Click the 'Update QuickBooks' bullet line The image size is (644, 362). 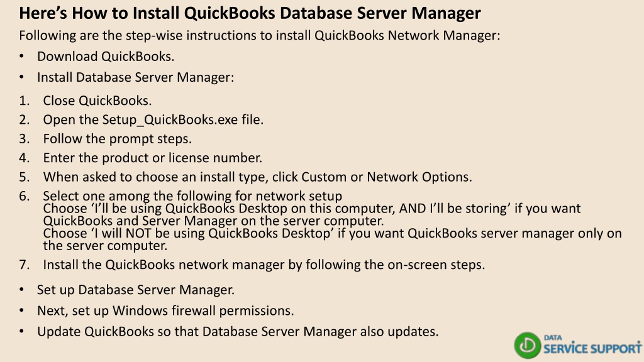(x=238, y=332)
